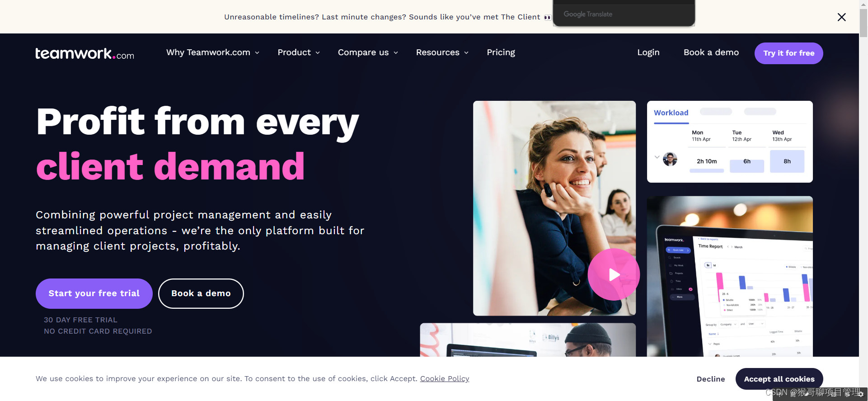Click the eyes emoji in announcement banner
This screenshot has width=868, height=401.
[x=548, y=18]
